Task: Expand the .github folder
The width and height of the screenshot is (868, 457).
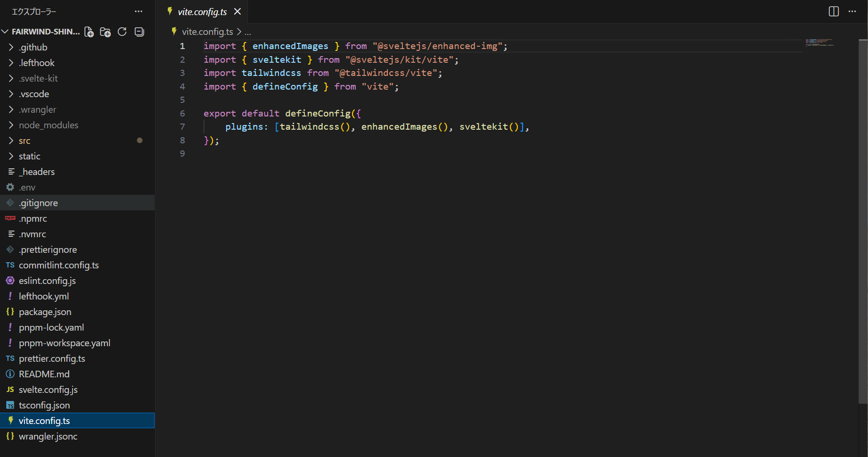Action: click(x=33, y=47)
